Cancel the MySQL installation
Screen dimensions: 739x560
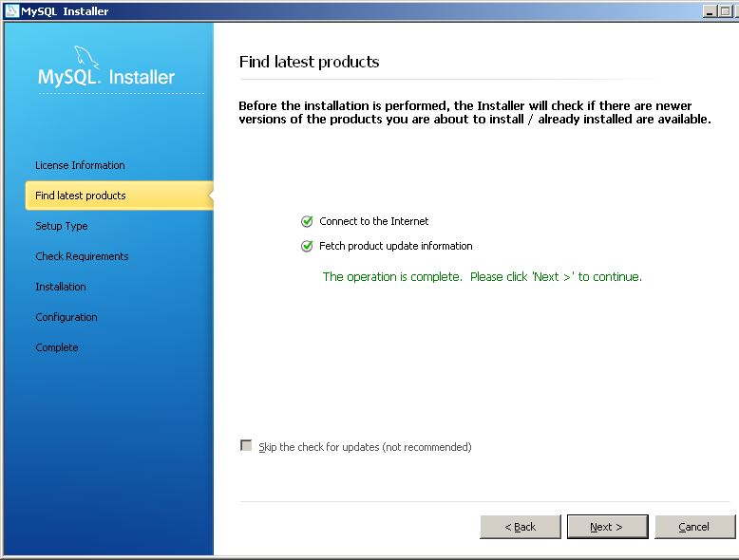coord(694,527)
